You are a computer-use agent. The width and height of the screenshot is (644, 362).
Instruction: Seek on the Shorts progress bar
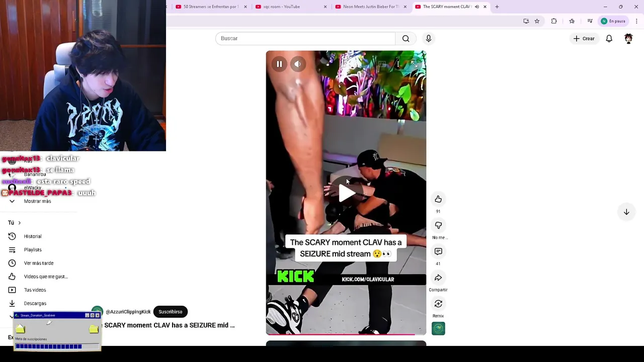[x=346, y=334]
